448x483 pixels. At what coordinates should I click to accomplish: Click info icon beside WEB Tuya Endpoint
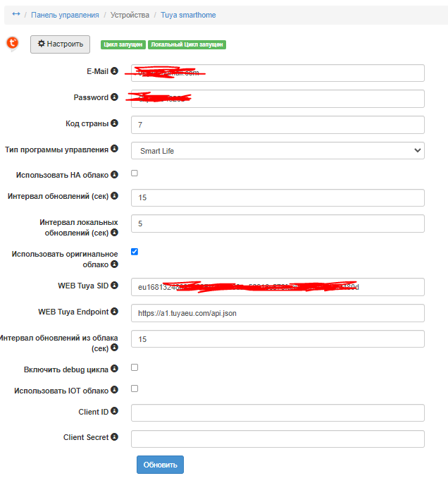(x=114, y=311)
